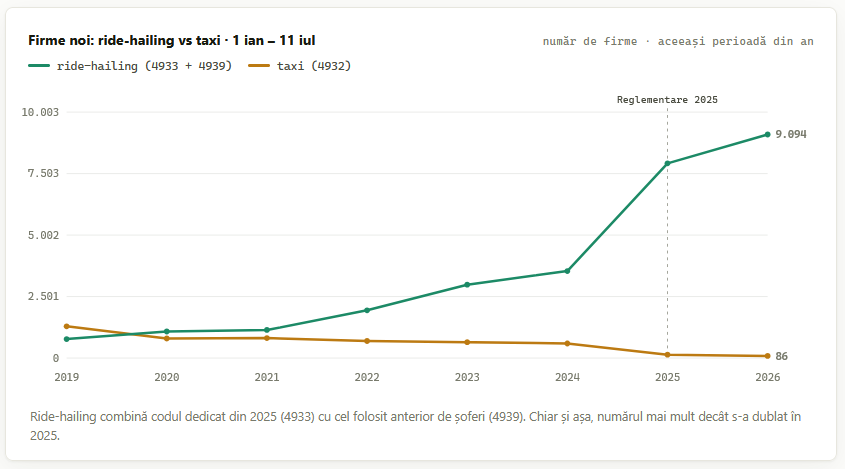The height and width of the screenshot is (469, 845).
Task: Click the 10.003 y-axis label
Action: point(40,112)
